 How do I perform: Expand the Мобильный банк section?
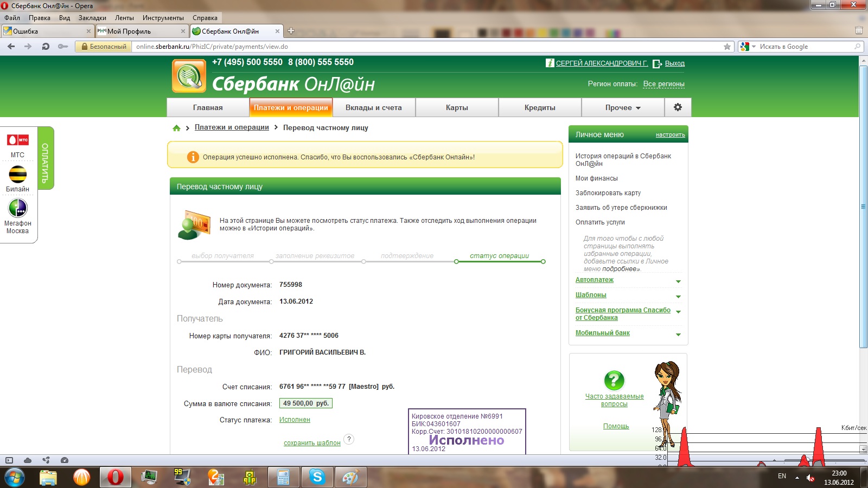[678, 335]
